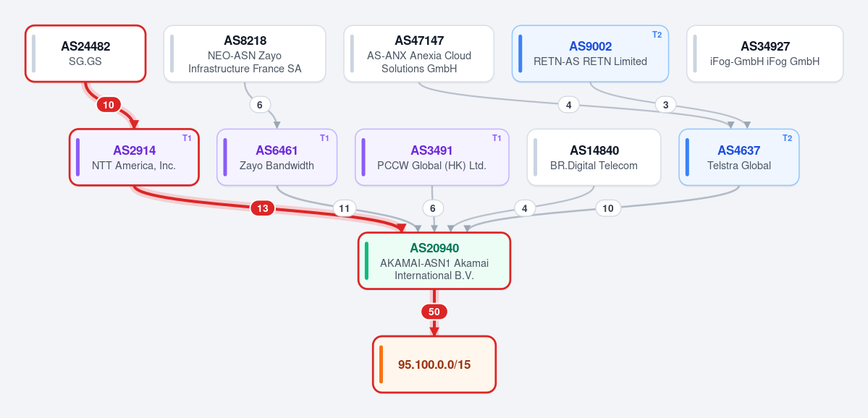Click the edge badge labeled 11
Screen dimensions: 868x418
click(x=345, y=208)
